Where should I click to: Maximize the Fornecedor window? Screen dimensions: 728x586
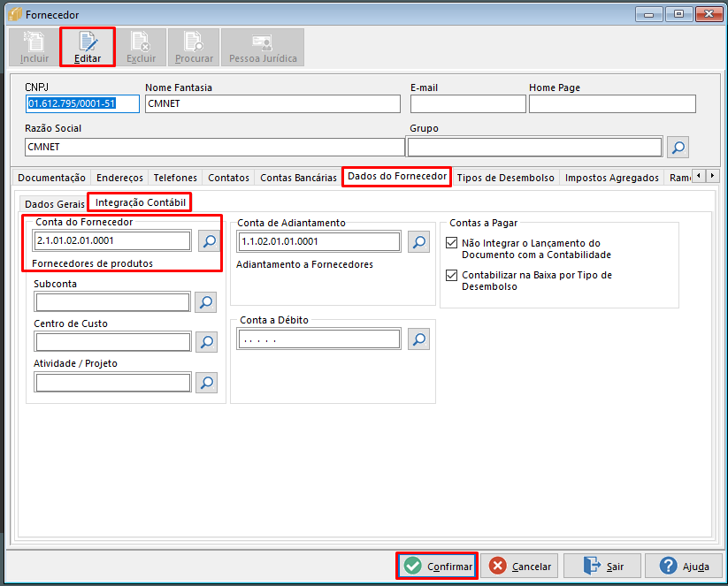click(678, 14)
